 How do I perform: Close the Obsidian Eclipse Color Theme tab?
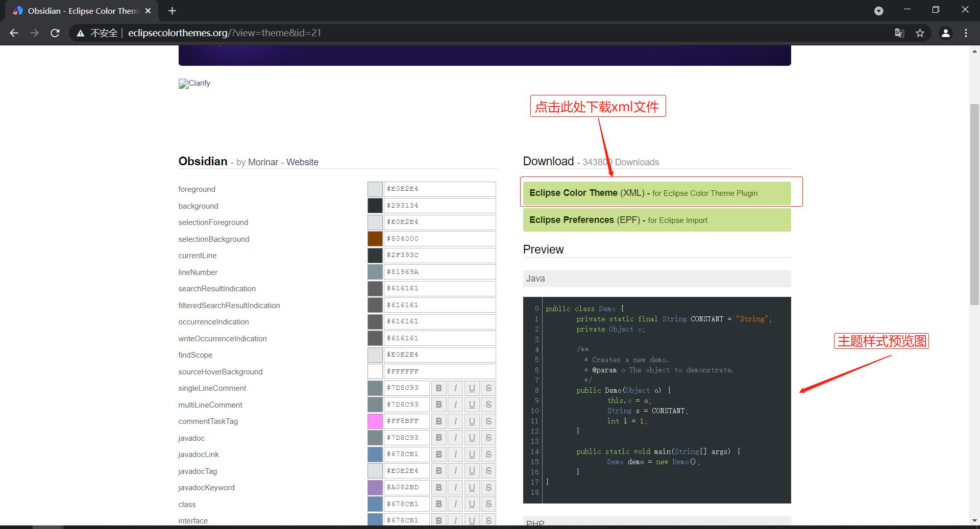(148, 11)
